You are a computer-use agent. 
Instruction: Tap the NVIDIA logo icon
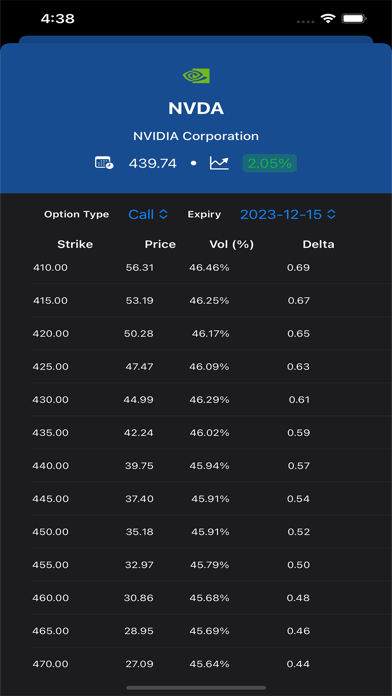pos(196,76)
